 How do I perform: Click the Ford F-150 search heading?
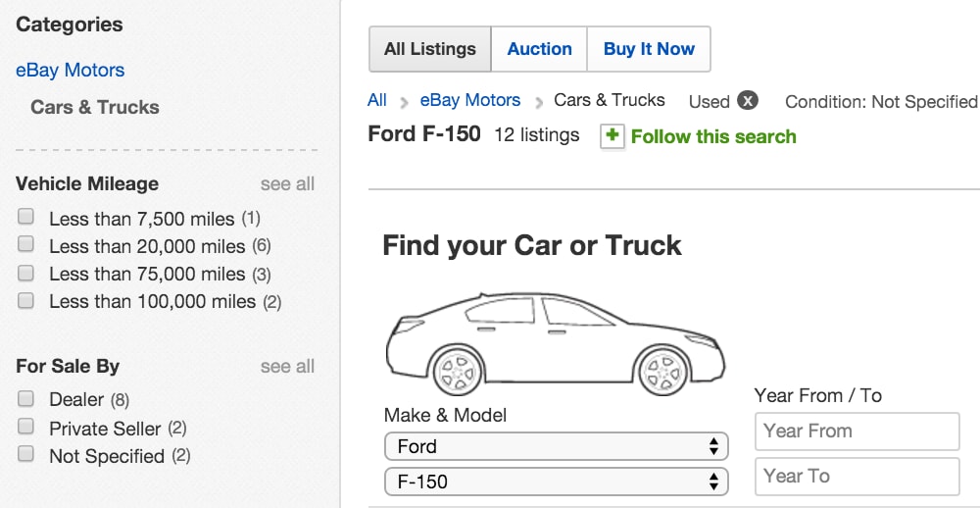424,134
